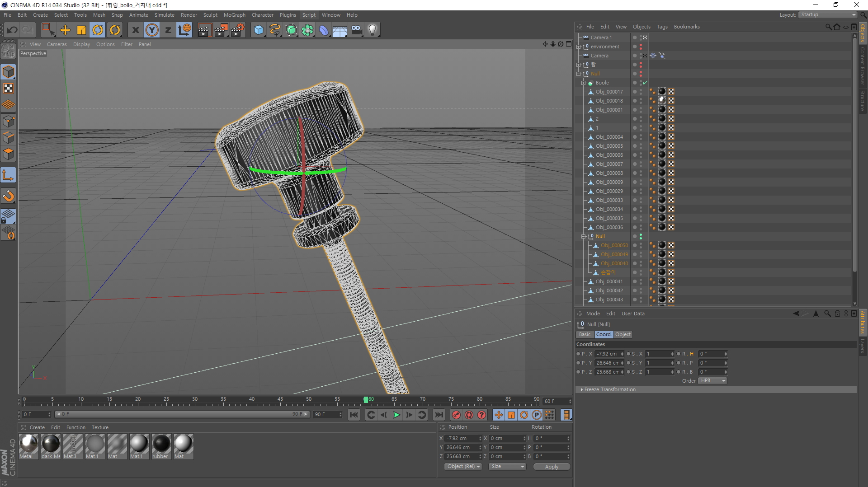Go to the start of animation
The image size is (868, 487).
[354, 415]
